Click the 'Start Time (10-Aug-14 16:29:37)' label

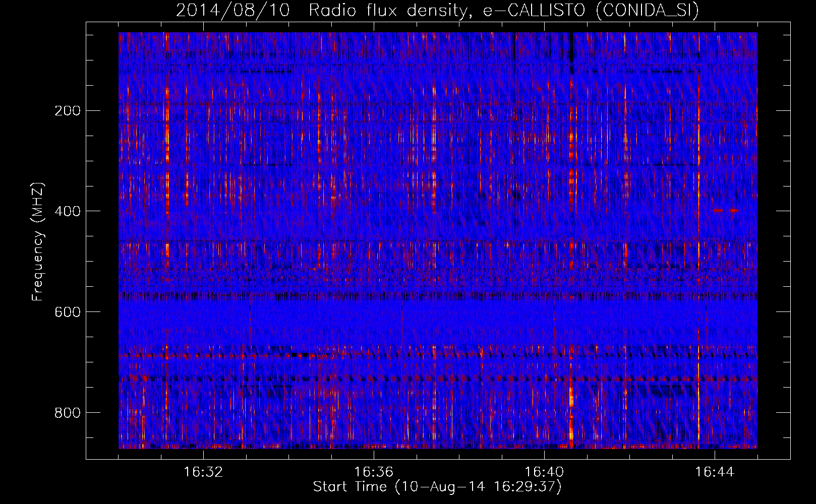(437, 487)
